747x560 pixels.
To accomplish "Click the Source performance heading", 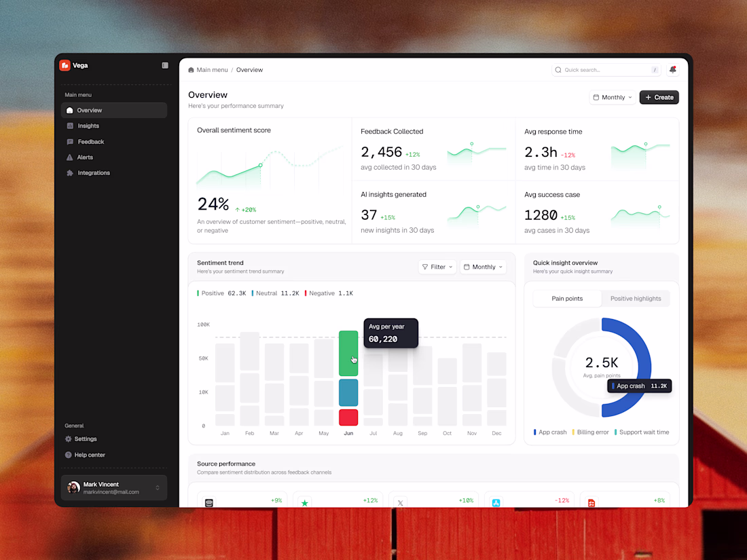I will click(x=226, y=464).
